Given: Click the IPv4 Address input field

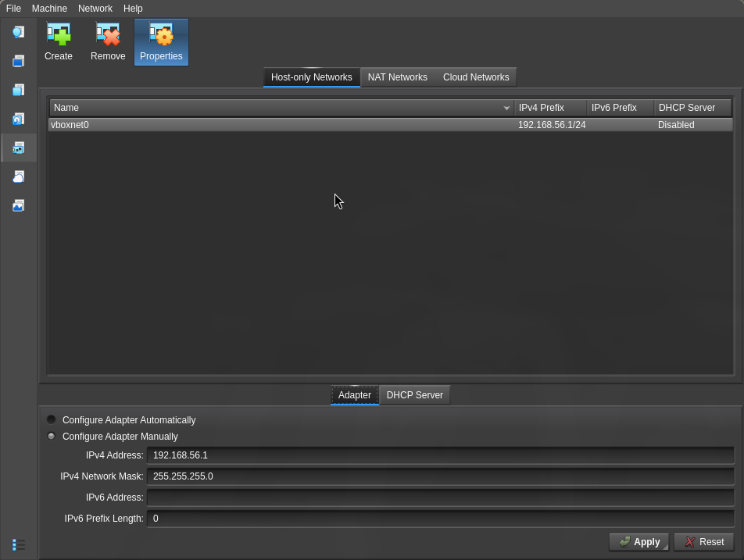Looking at the screenshot, I should [440, 455].
